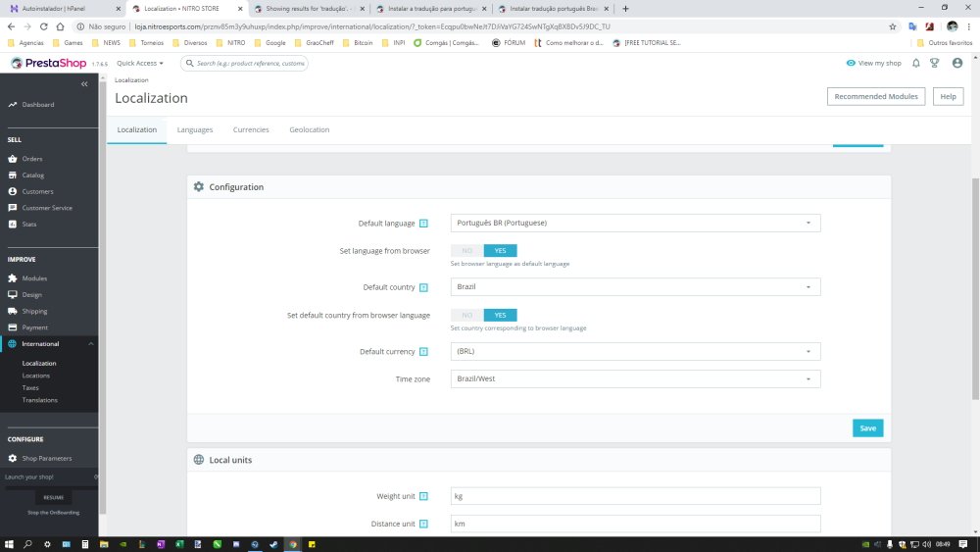Click the PrestaShop search box
980x552 pixels.
click(244, 63)
